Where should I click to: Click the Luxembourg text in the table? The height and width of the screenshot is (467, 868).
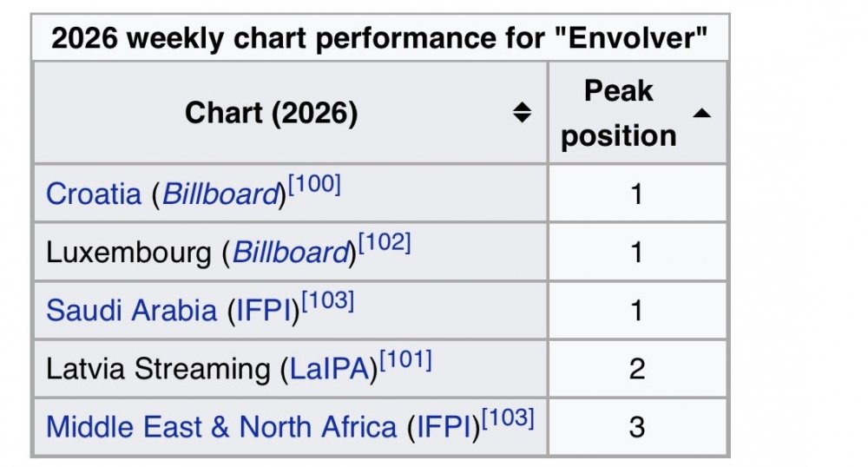(x=128, y=253)
